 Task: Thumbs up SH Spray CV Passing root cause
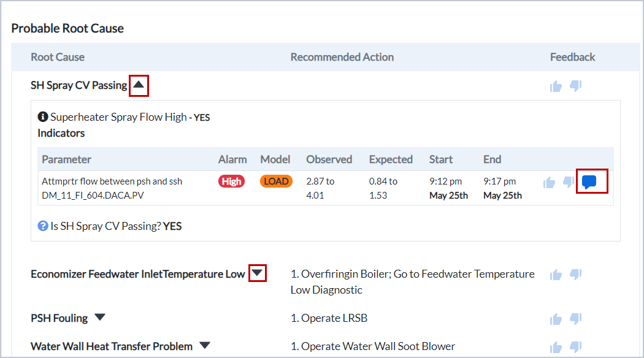click(x=556, y=86)
